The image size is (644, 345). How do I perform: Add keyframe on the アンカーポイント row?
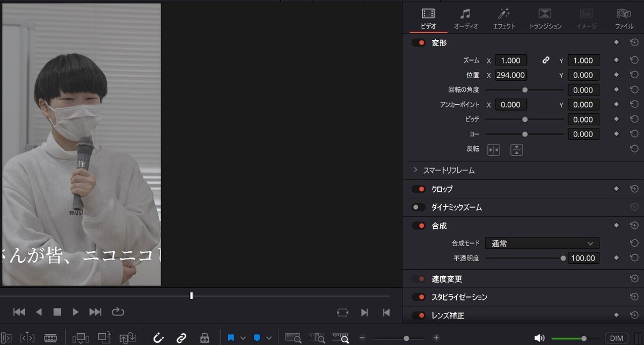point(617,105)
